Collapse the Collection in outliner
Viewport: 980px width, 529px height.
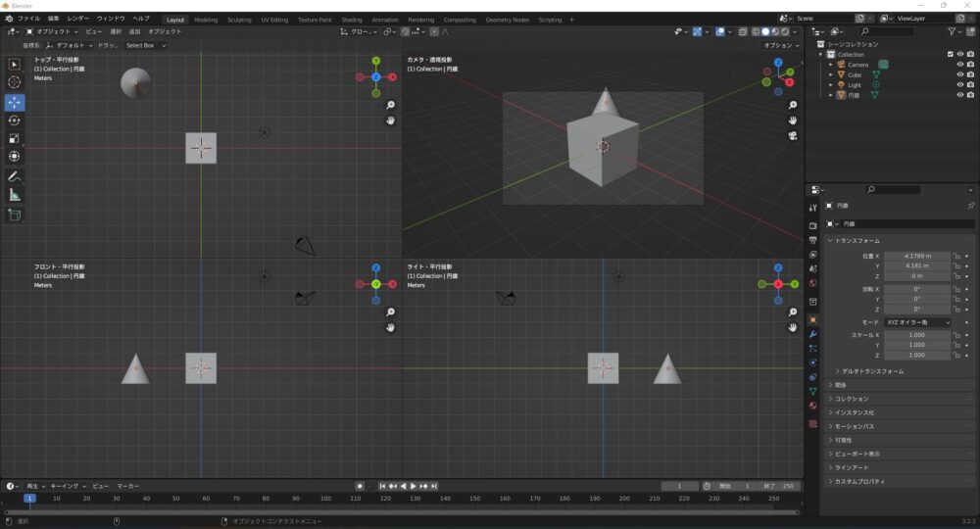coord(820,54)
